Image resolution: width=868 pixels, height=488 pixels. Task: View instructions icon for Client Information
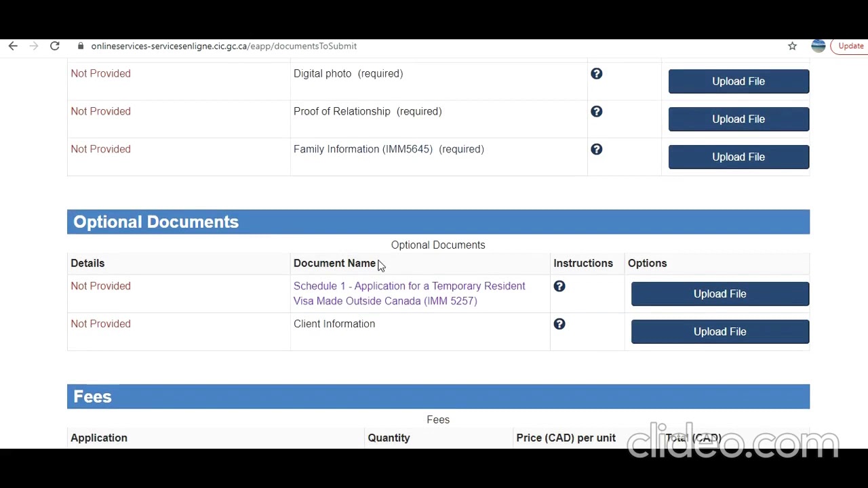(559, 325)
